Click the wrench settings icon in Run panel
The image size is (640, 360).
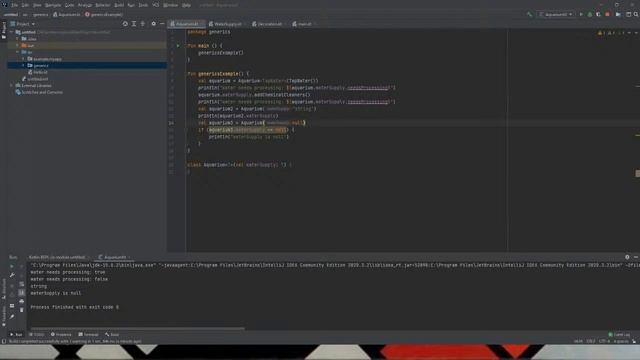[12, 275]
